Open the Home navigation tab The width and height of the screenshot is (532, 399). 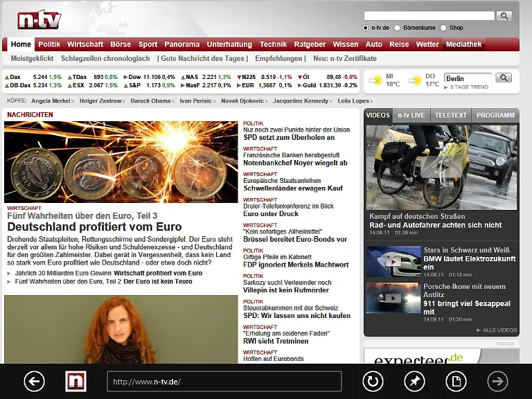coord(21,44)
